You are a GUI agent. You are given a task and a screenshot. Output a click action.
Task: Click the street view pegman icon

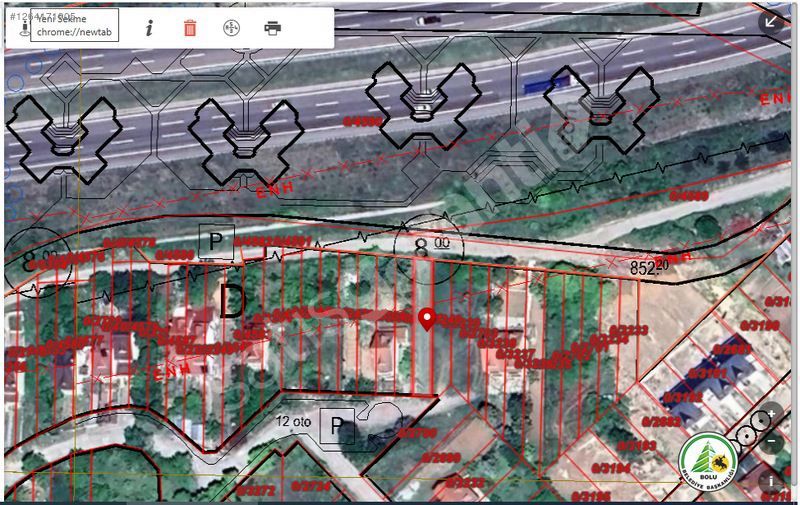point(24,29)
